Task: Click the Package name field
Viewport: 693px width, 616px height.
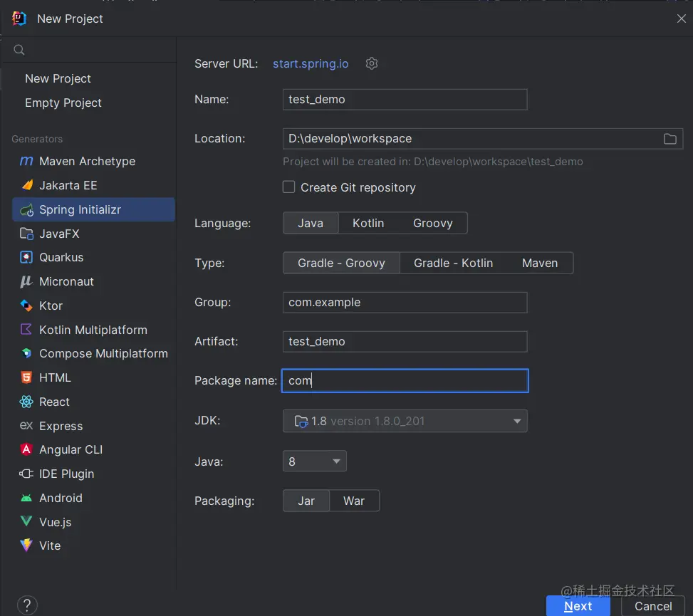Action: click(405, 380)
